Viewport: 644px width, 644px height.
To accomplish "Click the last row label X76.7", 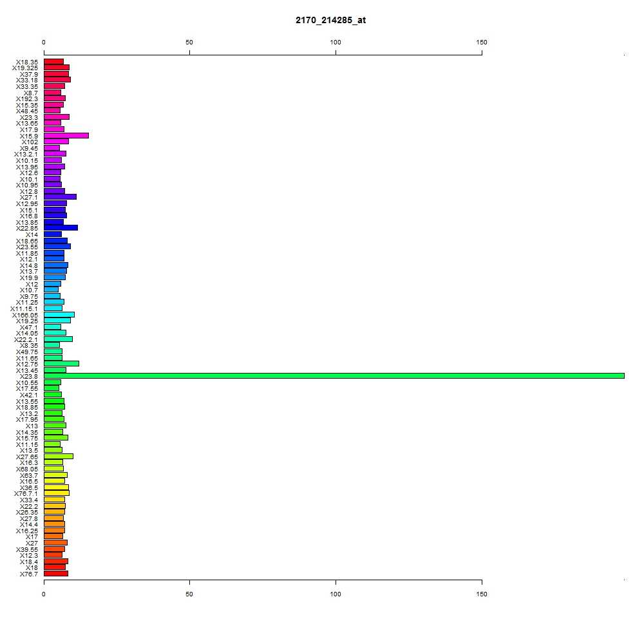I will click(x=29, y=574).
